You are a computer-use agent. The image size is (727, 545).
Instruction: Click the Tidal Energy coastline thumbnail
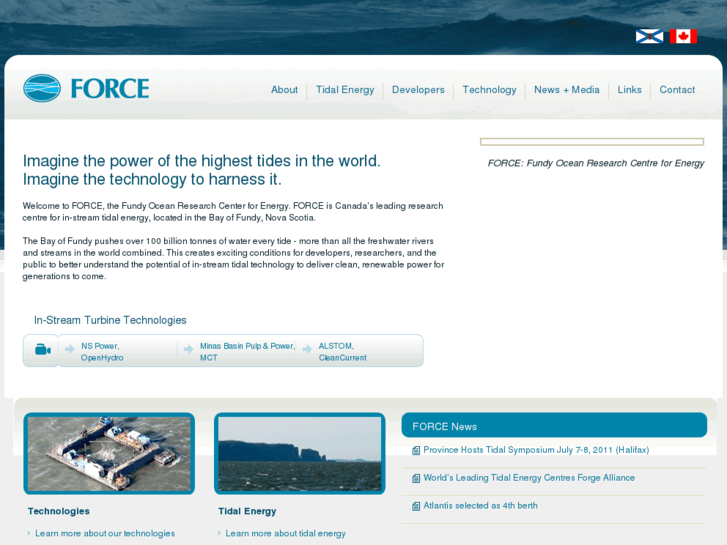pos(300,454)
